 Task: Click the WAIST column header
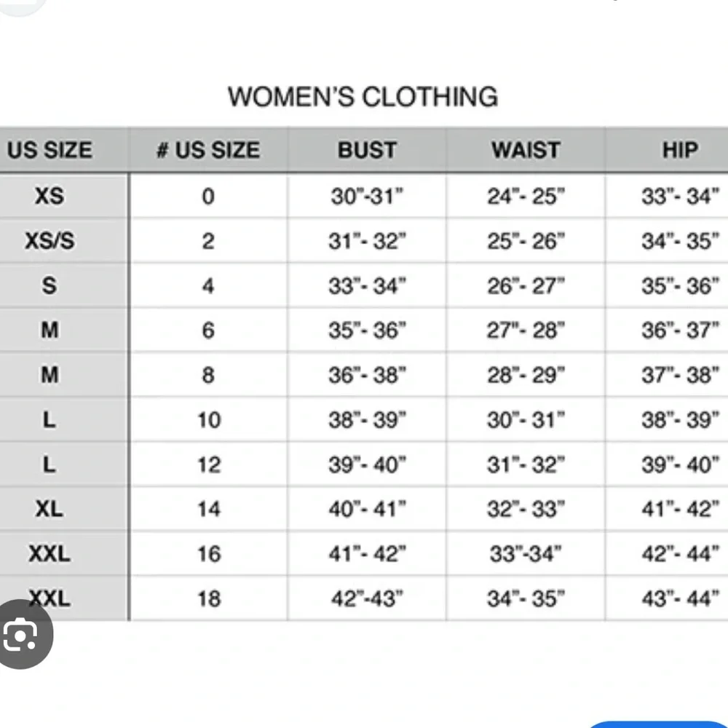tap(526, 151)
